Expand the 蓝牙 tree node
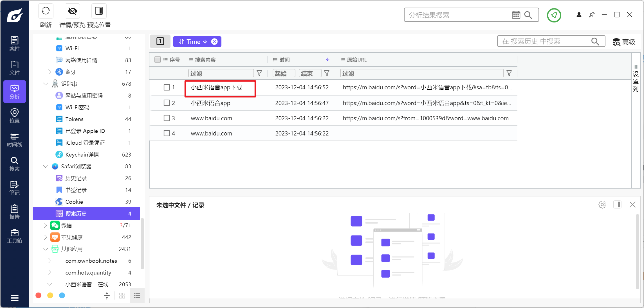Image resolution: width=644 pixels, height=308 pixels. pos(50,72)
